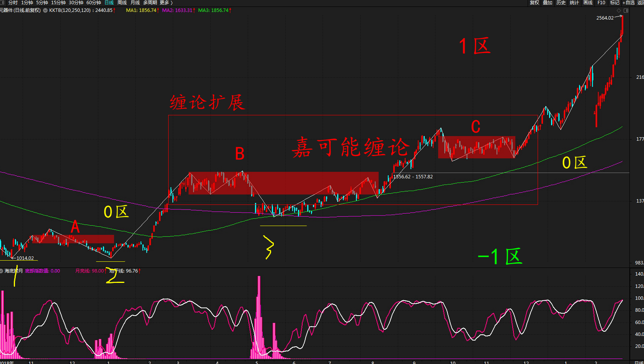Click MA2: 1633.31 value
This screenshot has height=364, width=644.
tap(177, 10)
